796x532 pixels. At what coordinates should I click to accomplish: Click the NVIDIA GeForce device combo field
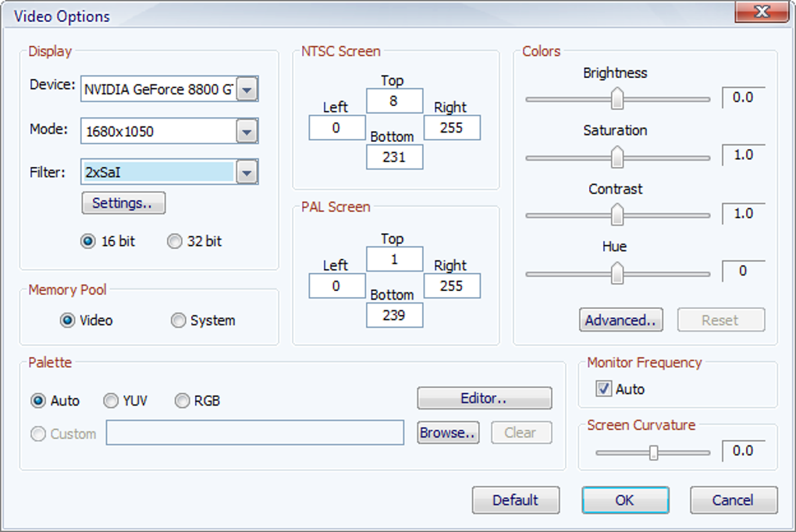tap(169, 90)
